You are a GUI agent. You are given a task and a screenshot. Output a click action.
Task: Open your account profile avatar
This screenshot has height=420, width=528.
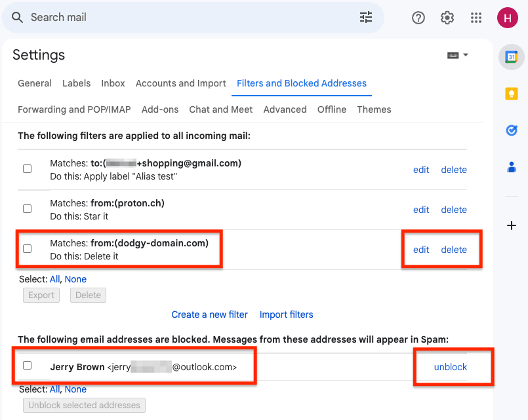coord(507,18)
